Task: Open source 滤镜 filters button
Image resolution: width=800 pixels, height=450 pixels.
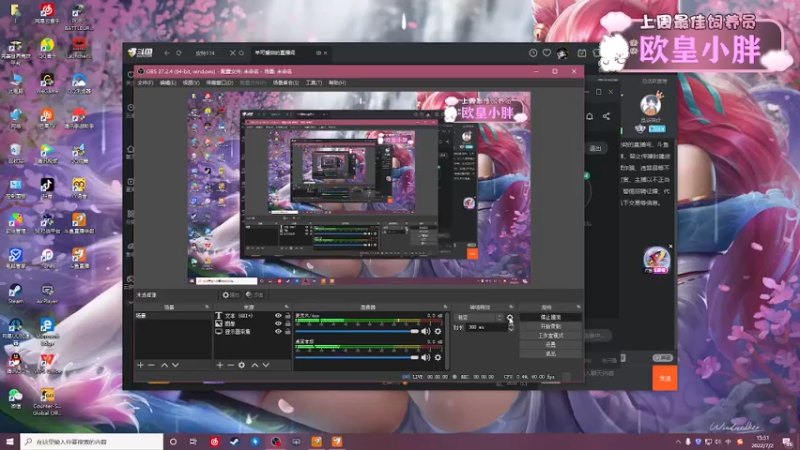Action: pyautogui.click(x=254, y=295)
